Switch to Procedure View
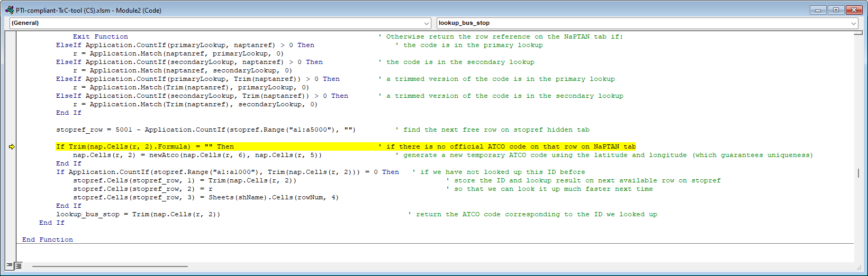868x276 pixels. (10, 265)
